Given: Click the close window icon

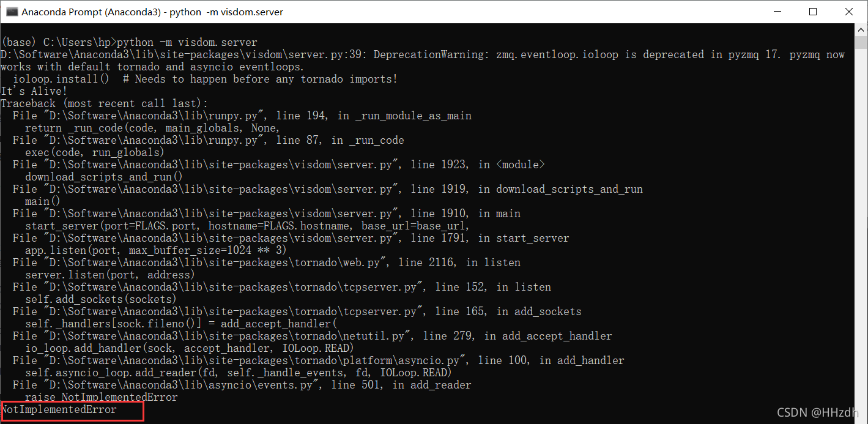Looking at the screenshot, I should [849, 11].
